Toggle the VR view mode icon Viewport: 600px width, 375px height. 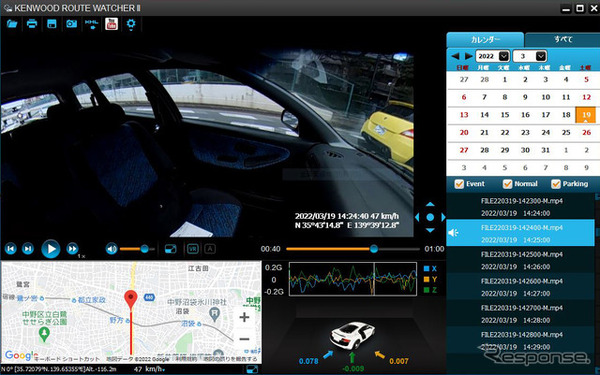coord(192,249)
